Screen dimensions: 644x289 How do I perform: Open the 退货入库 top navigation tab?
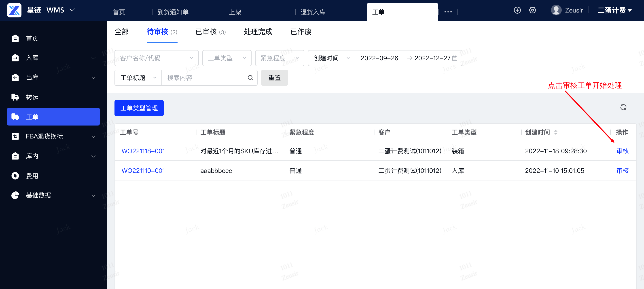(x=313, y=12)
